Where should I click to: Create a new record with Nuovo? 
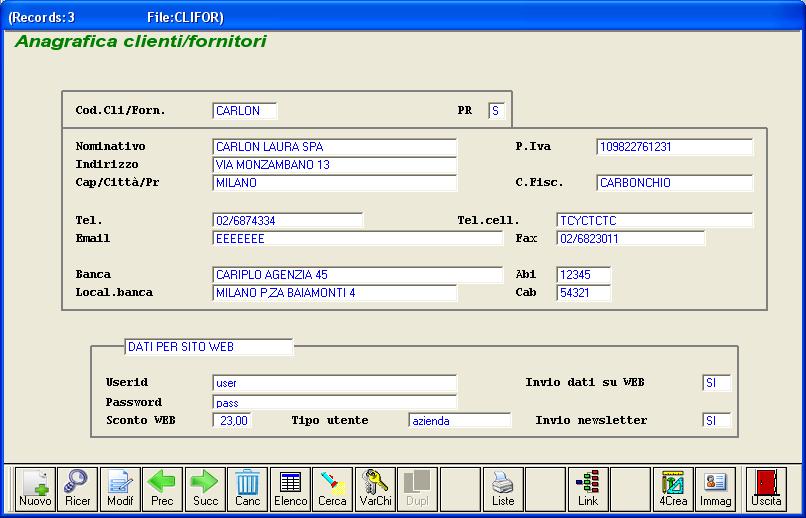[x=35, y=489]
